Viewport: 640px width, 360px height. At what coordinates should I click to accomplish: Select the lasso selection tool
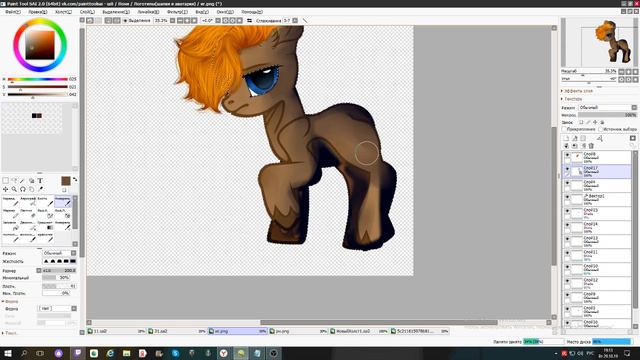[x=14, y=180]
